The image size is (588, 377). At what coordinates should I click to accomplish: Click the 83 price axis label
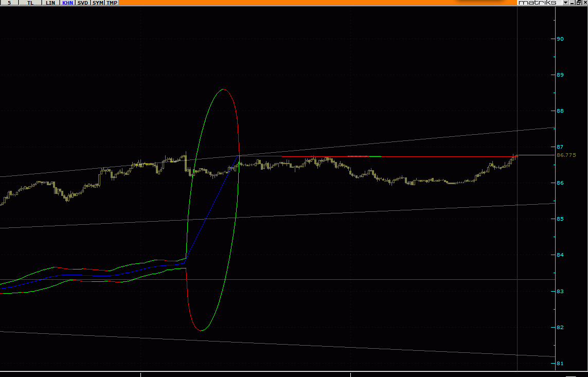pyautogui.click(x=560, y=291)
